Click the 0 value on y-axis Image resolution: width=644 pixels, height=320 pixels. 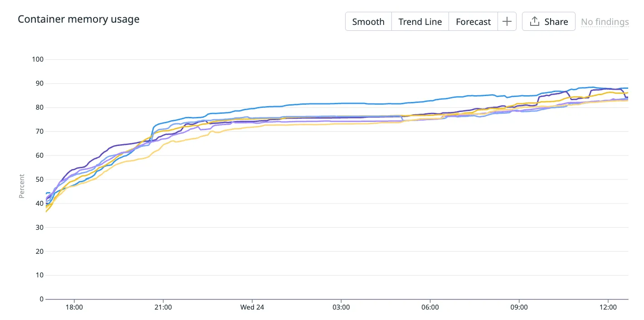click(41, 299)
